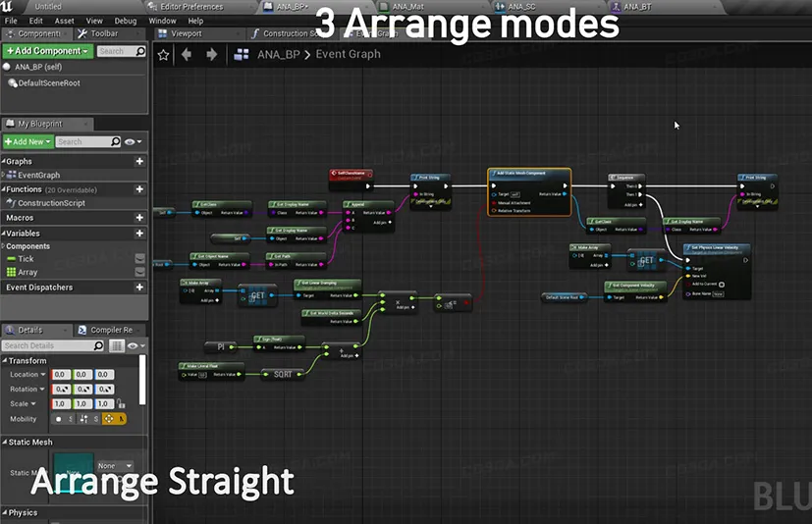The width and height of the screenshot is (812, 524).
Task: Add an event dispatcher with the plus icon
Action: click(139, 288)
